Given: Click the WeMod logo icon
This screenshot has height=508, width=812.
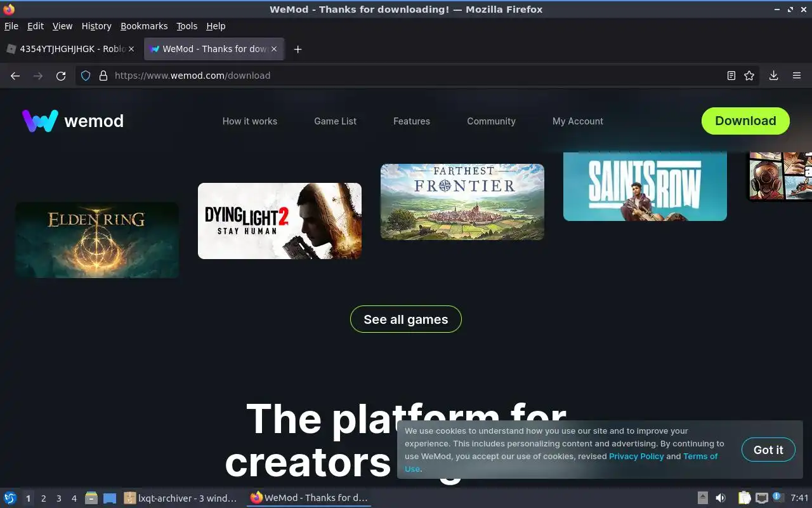Looking at the screenshot, I should (x=40, y=121).
